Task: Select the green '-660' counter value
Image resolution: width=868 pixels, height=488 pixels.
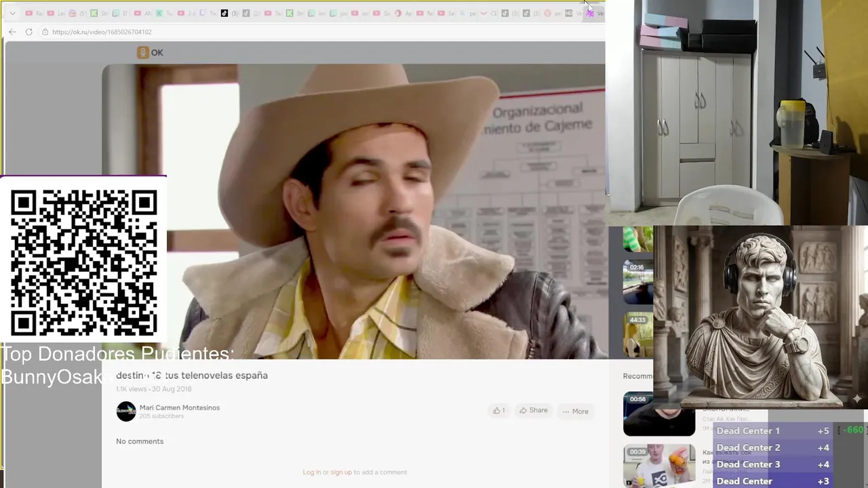Action: point(854,430)
